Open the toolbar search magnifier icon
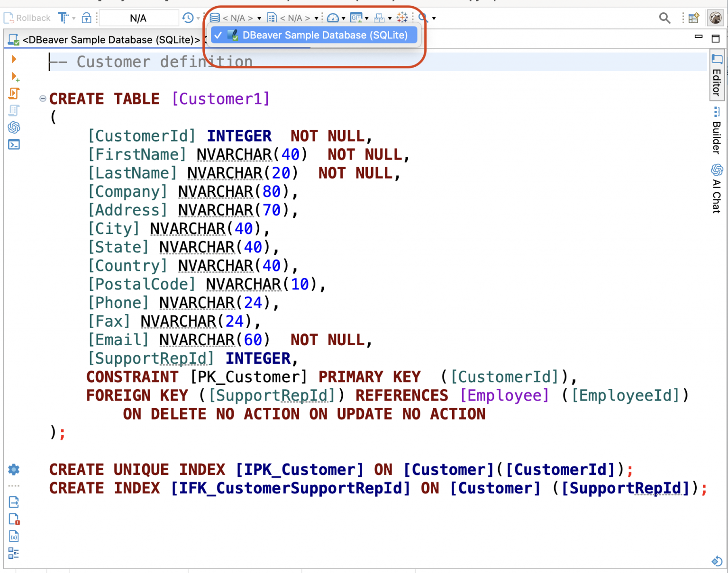Viewport: 728px width, 573px height. coord(664,18)
